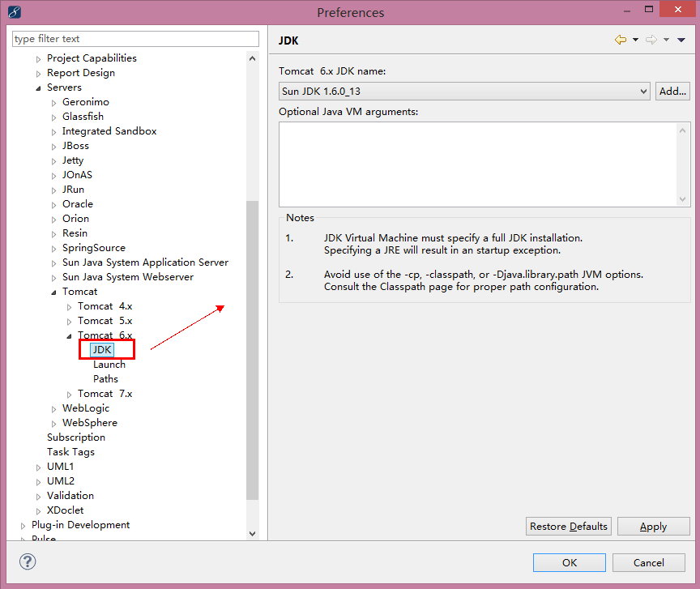Select the WebLogic tree item label
Image resolution: width=700 pixels, height=589 pixels.
tap(86, 408)
